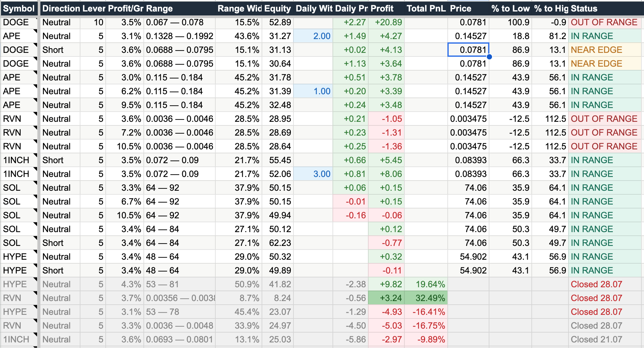Screen dimensions: 644x348
Task: Click the Total PnL cell 32.49%
Action: tap(426, 298)
